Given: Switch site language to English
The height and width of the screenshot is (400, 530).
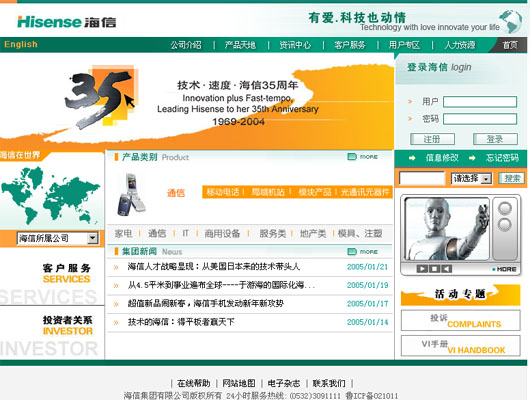Looking at the screenshot, I should [x=21, y=44].
